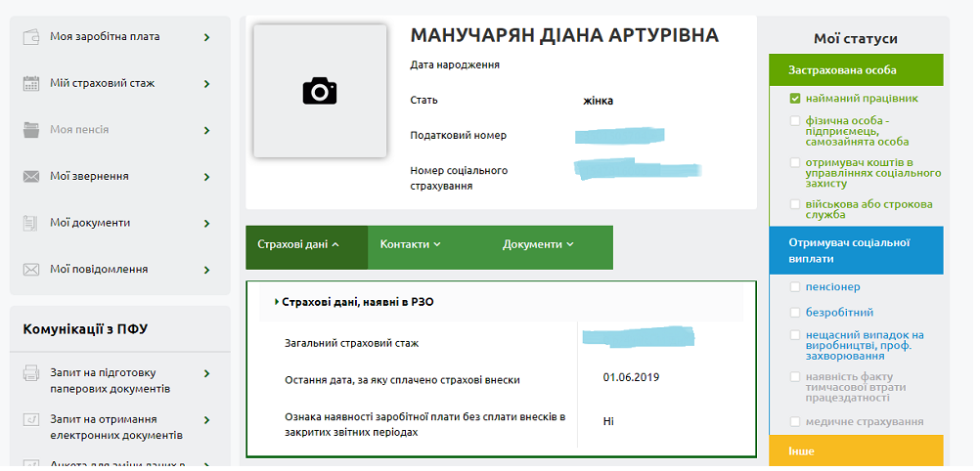Click the Загальний страховий стаж label

[352, 343]
